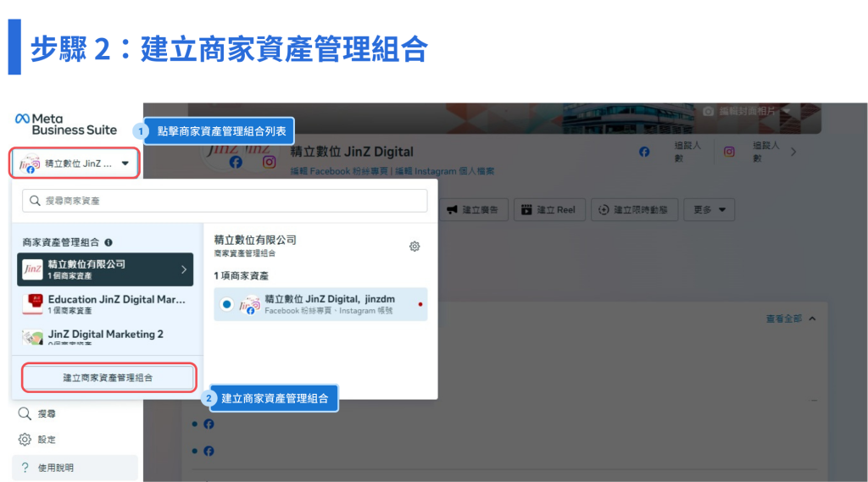Image resolution: width=868 pixels, height=482 pixels.
Task: Select JinZ Digital Marketing 2 portfolio
Action: pos(106,338)
